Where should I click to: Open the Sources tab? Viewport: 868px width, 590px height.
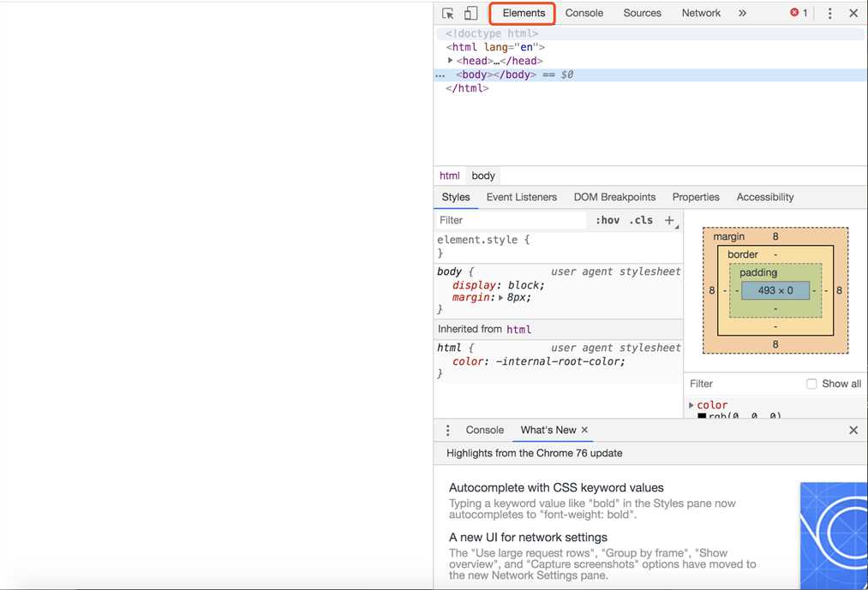(x=642, y=14)
